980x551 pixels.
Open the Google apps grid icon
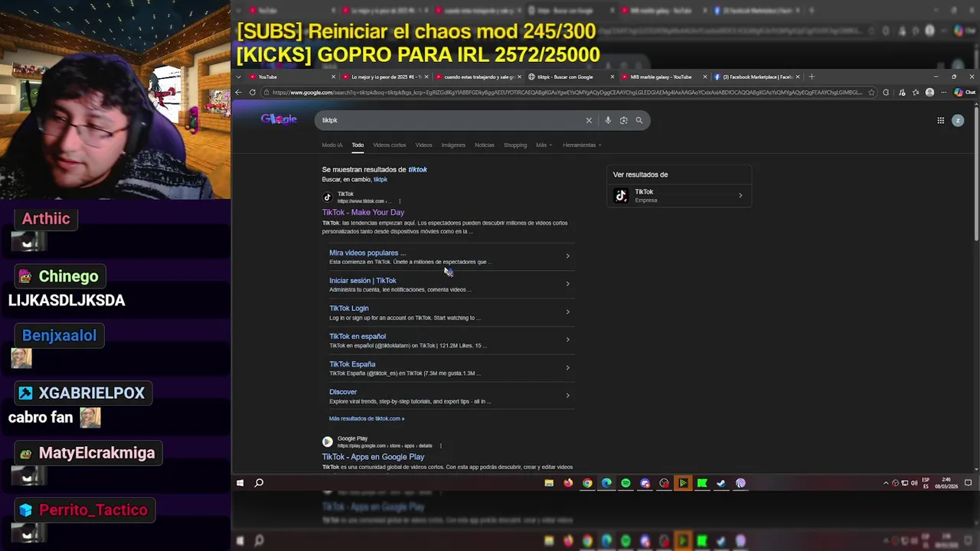pos(940,120)
